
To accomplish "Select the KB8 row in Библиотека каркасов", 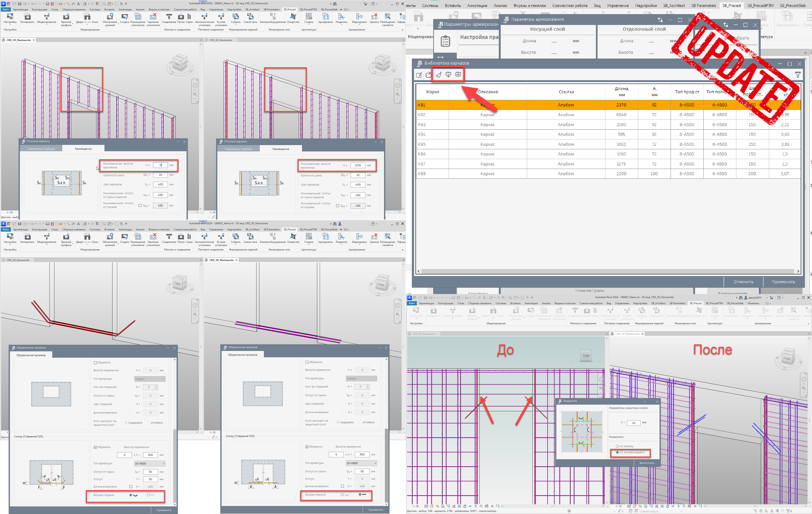I will coord(609,174).
